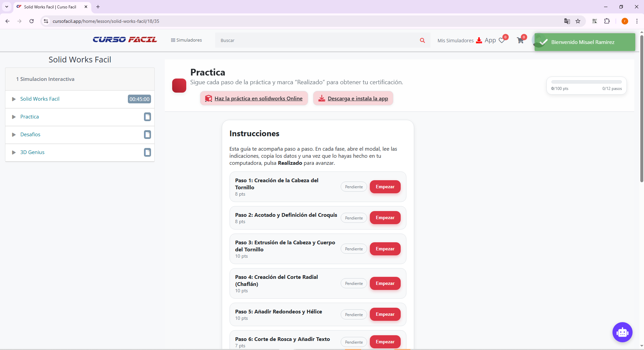Expand the Desafios lesson arrow

[x=14, y=135]
